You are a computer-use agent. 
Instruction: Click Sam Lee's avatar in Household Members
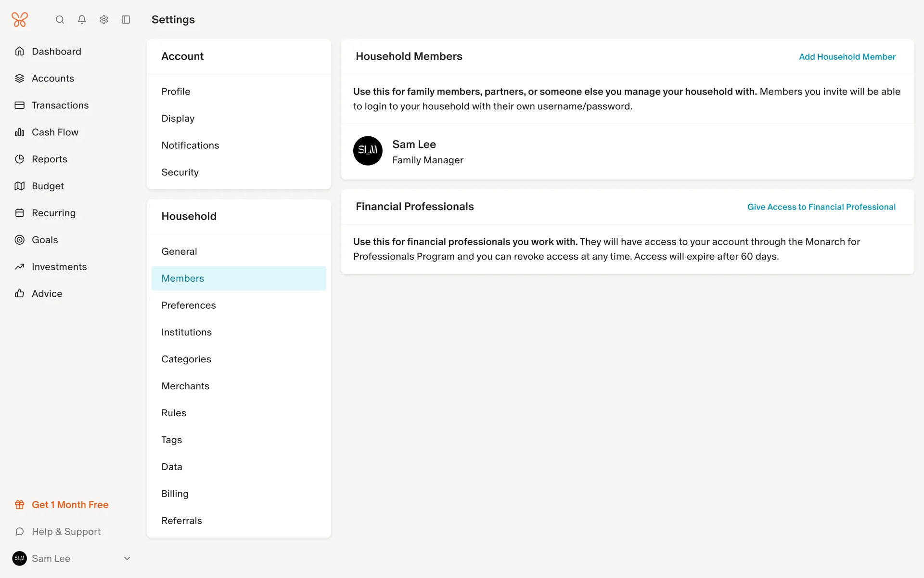[368, 151]
